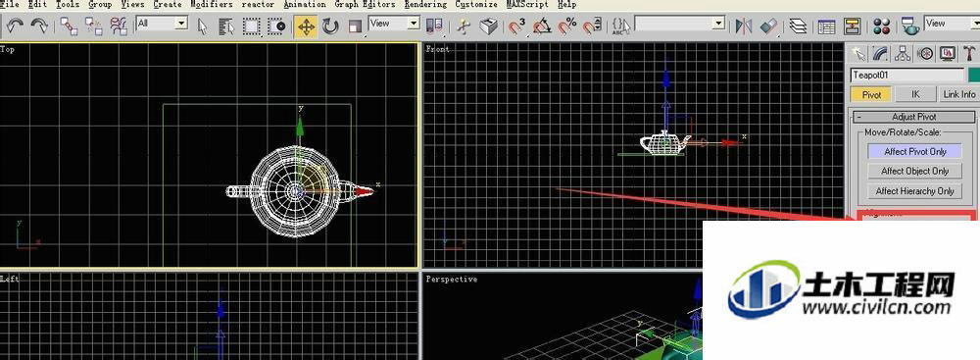The width and height of the screenshot is (980, 360).
Task: Open the Motion panel wheel icon
Action: coord(925,54)
